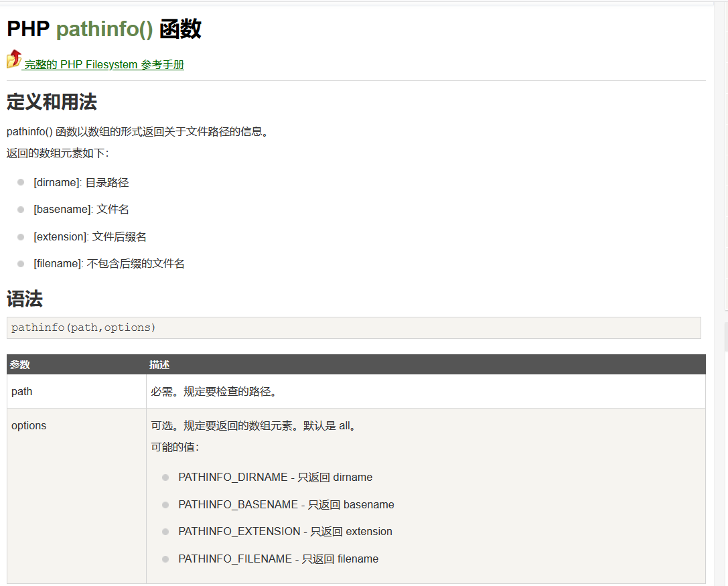
Task: Click the PATHINFO_FILENAME list entry
Action: 278,559
